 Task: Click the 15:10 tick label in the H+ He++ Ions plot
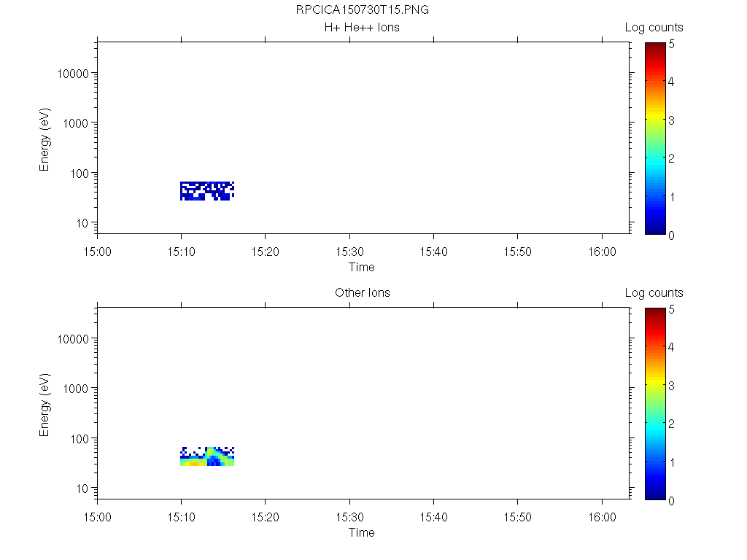pos(181,252)
